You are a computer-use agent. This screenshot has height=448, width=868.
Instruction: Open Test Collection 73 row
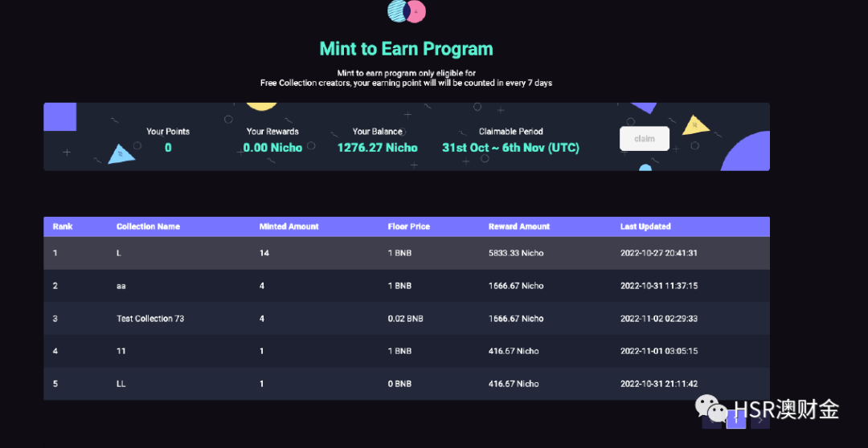(x=407, y=319)
